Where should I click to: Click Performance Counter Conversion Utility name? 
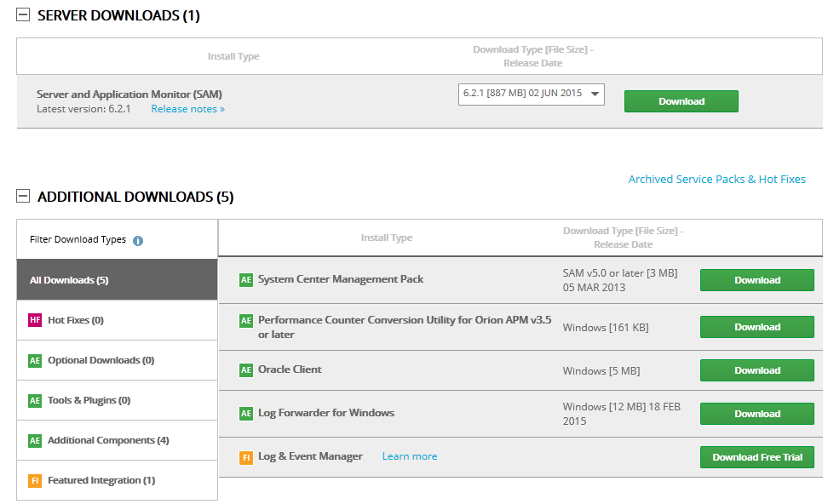(x=405, y=327)
